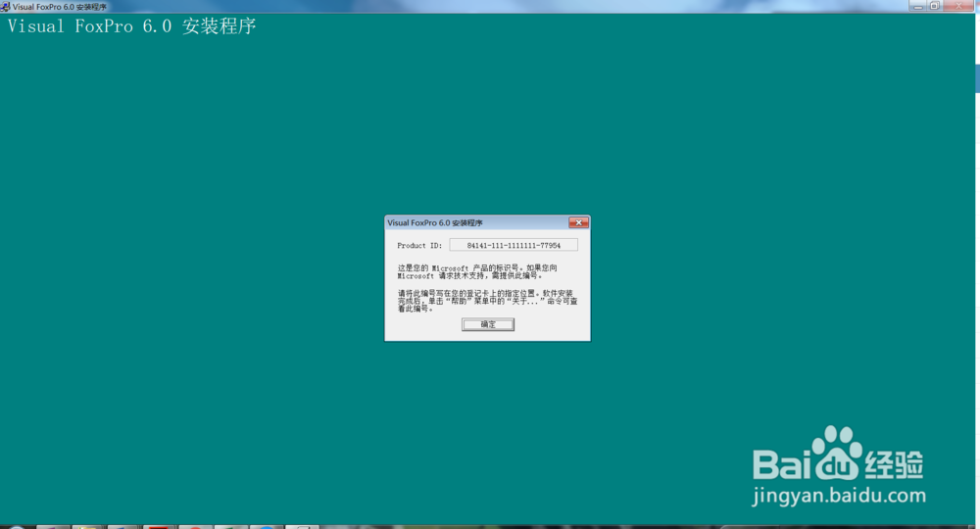The image size is (980, 529).
Task: Click the FoxPro setup title bar icon
Action: (x=5, y=6)
